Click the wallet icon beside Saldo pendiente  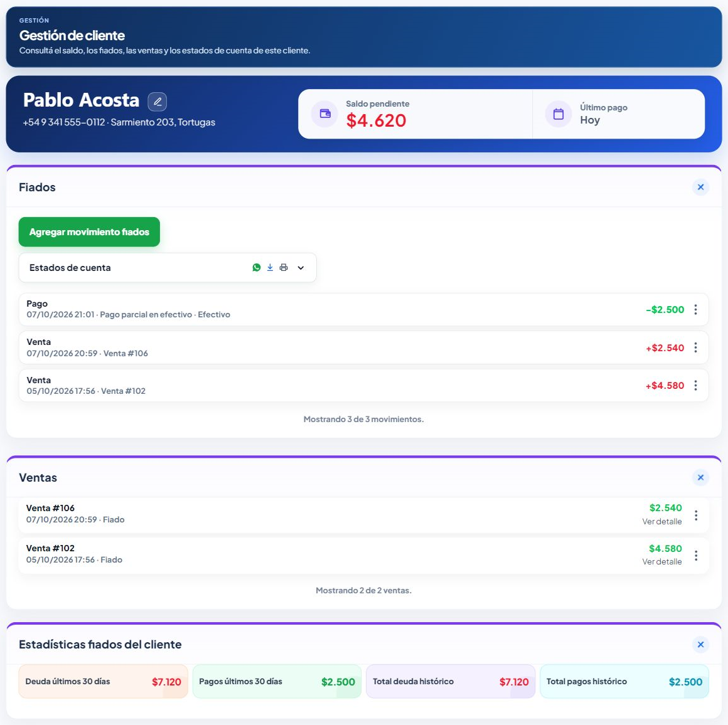(x=325, y=114)
